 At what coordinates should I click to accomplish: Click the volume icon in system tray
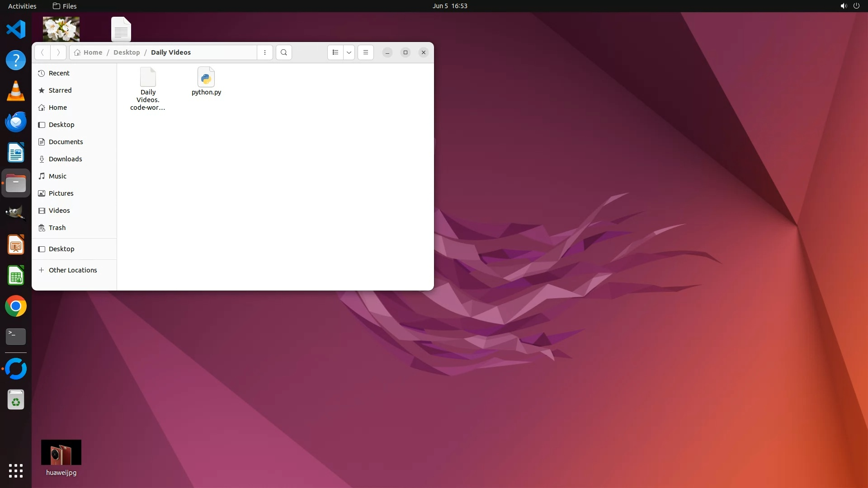[843, 6]
